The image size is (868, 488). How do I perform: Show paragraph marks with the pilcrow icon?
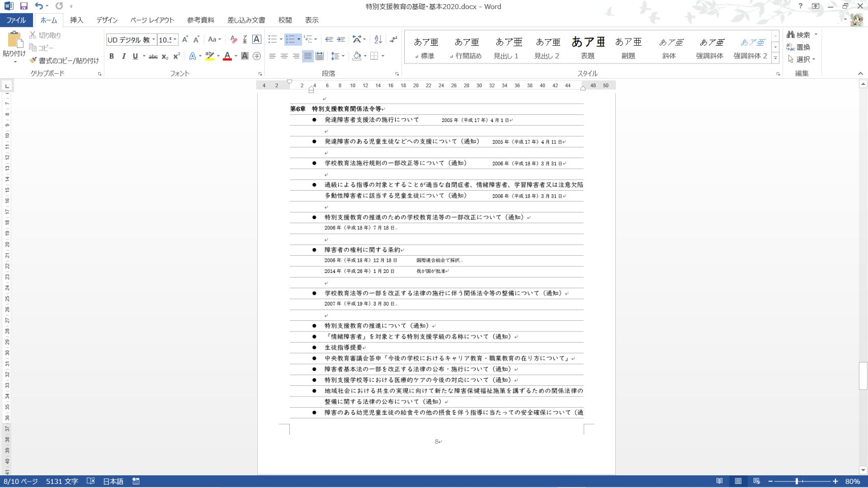coord(394,40)
